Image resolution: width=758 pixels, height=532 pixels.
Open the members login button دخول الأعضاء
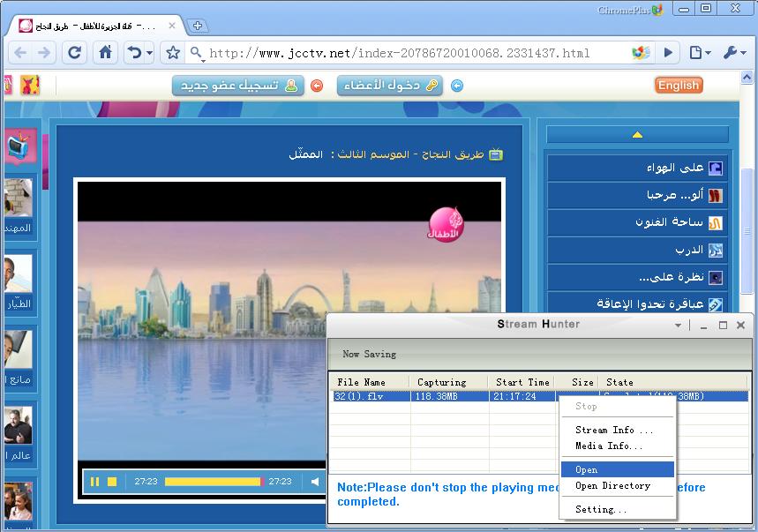coord(389,85)
